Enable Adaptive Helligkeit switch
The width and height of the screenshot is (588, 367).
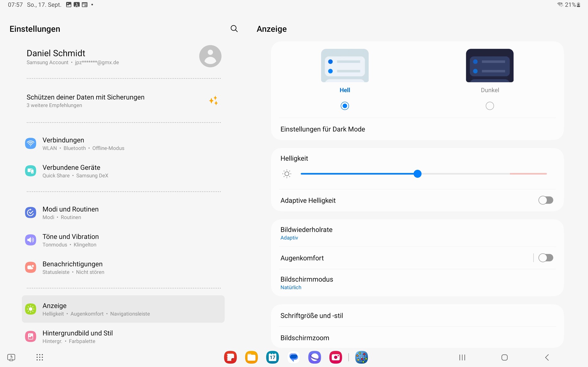point(545,200)
